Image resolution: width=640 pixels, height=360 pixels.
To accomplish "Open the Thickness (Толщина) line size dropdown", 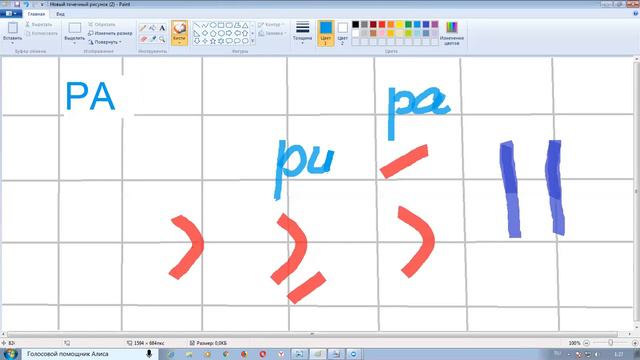I will tap(302, 33).
